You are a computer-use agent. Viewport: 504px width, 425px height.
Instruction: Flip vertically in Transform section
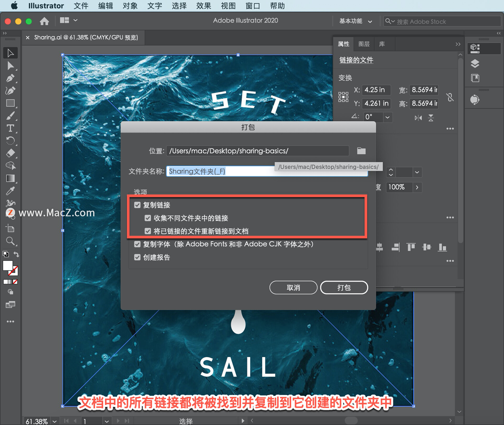[x=431, y=118]
